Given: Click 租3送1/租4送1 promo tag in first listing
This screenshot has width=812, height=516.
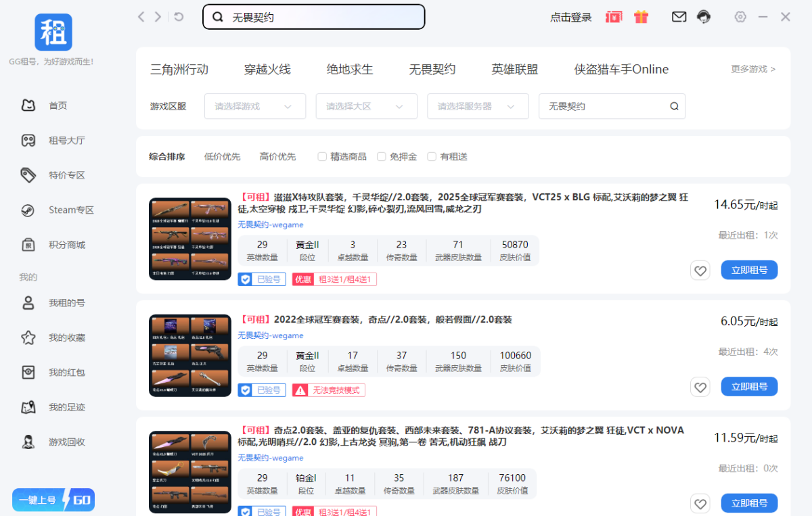Looking at the screenshot, I should point(335,279).
